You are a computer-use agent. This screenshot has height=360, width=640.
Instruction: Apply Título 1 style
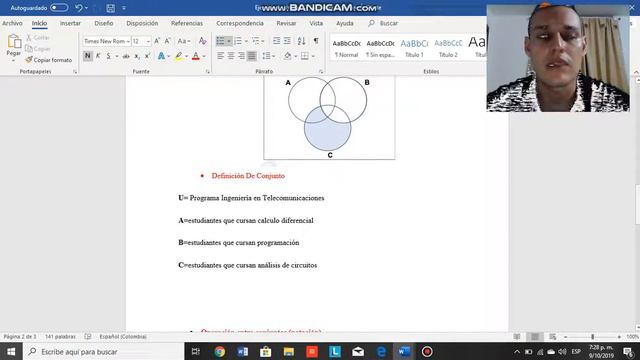pos(414,48)
